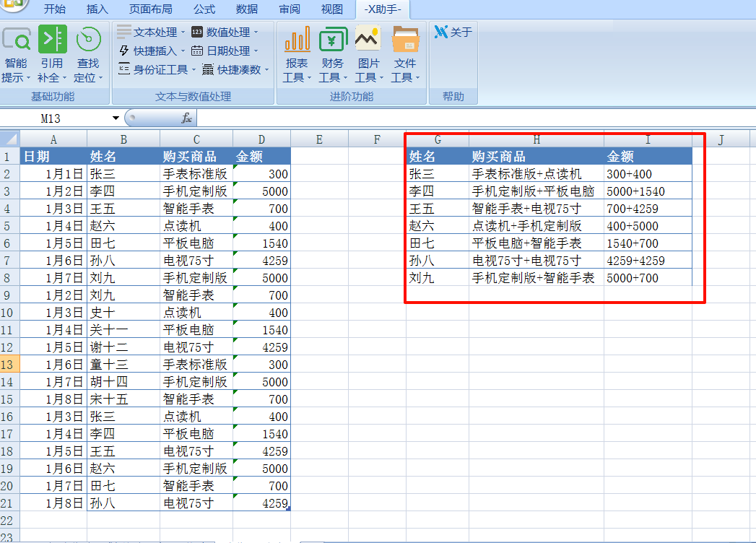Image resolution: width=756 pixels, height=543 pixels.
Task: Click cell 5000+1540 in column I
Action: 648,191
